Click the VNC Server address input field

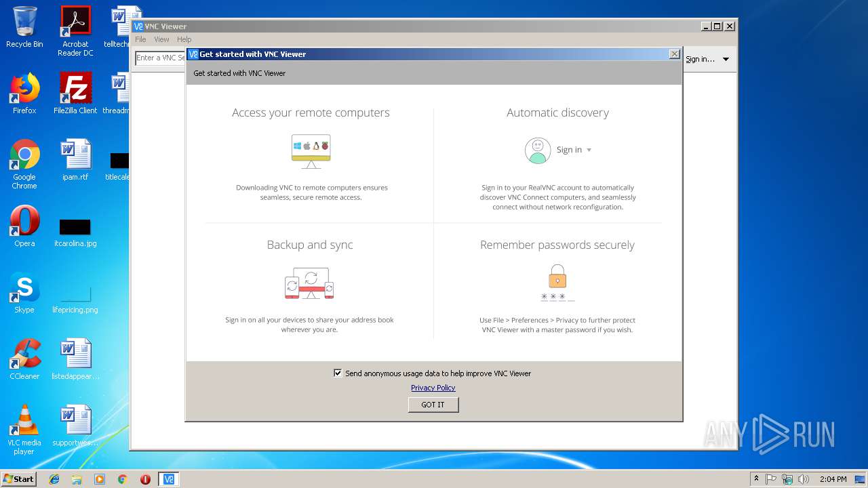pyautogui.click(x=161, y=58)
